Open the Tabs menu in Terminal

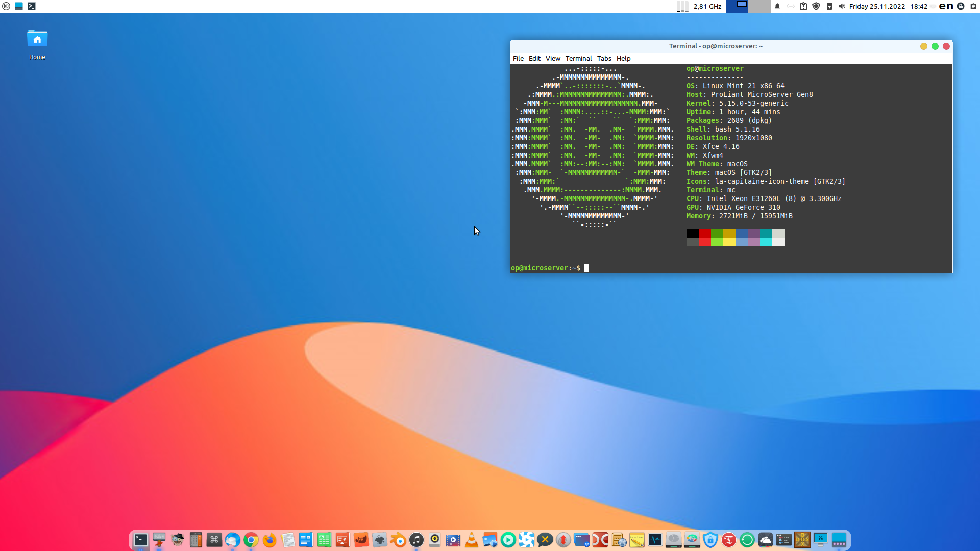(x=604, y=58)
